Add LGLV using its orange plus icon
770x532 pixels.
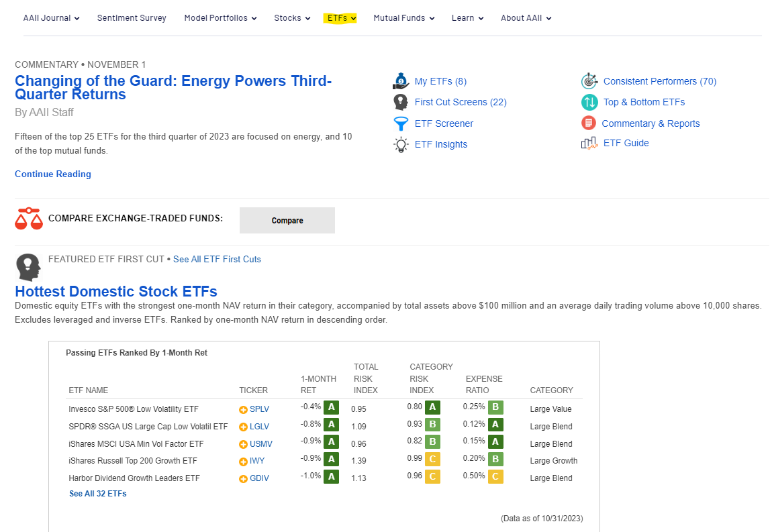point(243,427)
